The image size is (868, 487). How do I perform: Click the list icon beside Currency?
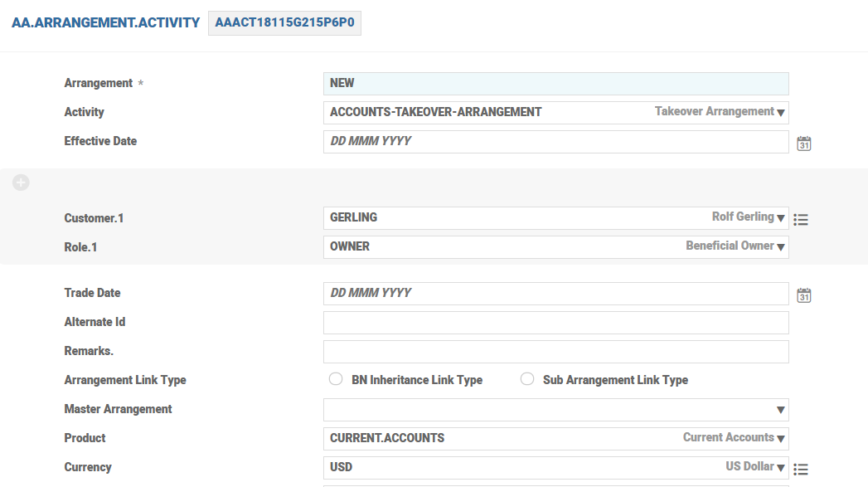click(x=800, y=470)
